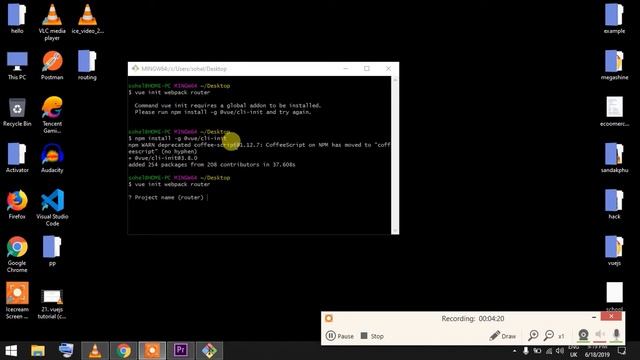Image resolution: width=640 pixels, height=360 pixels.
Task: Open the system tray volume control
Action: 560,351
